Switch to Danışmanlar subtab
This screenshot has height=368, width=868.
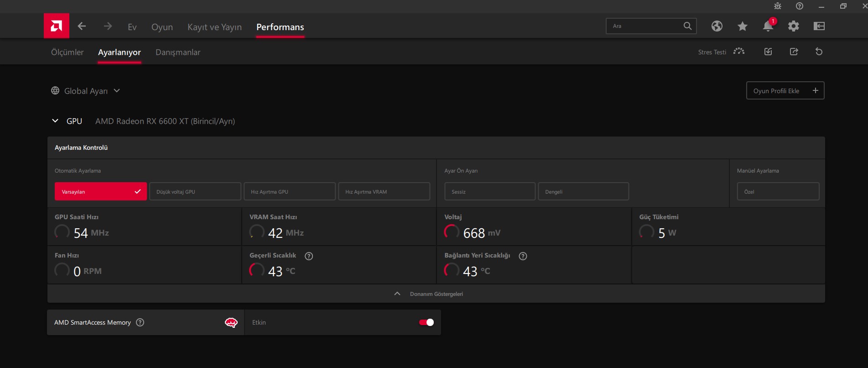click(178, 52)
